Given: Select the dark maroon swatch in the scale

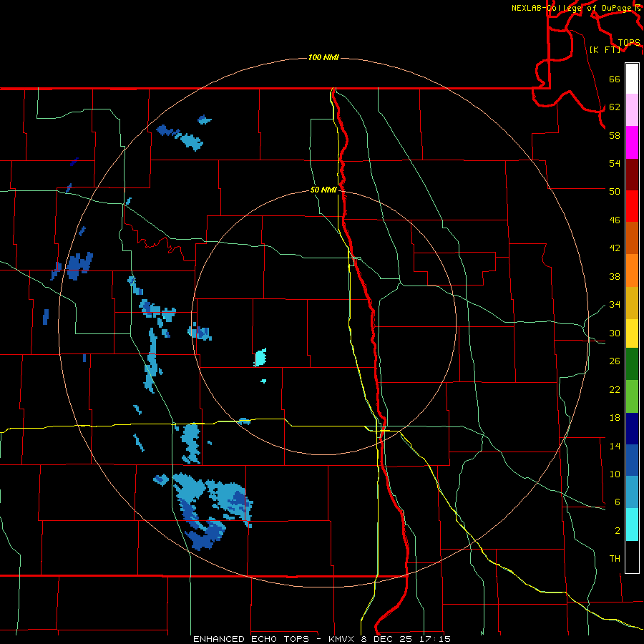Looking at the screenshot, I should (x=632, y=175).
